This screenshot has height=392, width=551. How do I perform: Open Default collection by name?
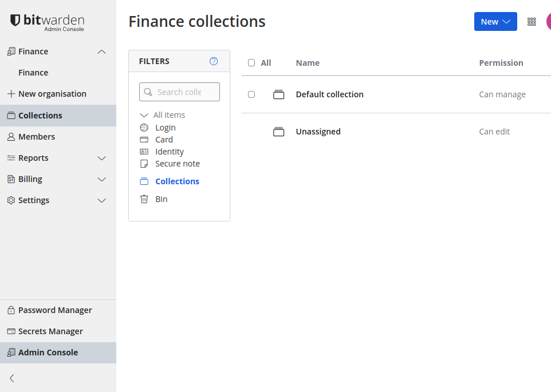click(329, 94)
